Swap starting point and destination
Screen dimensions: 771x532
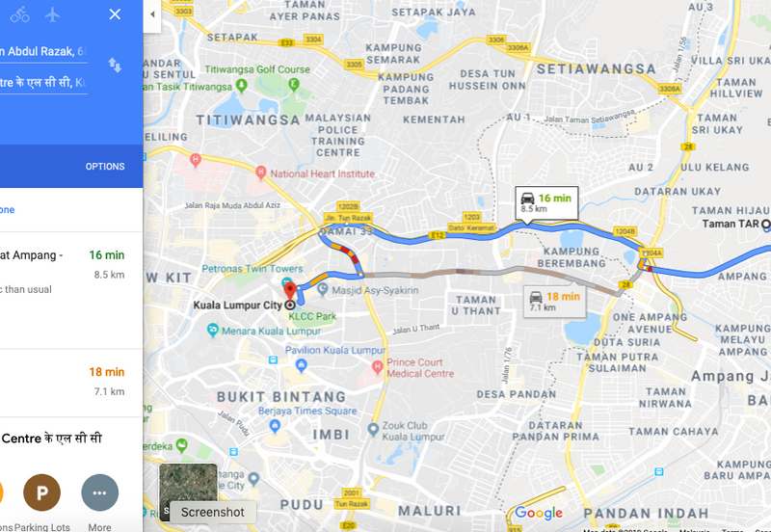(115, 65)
